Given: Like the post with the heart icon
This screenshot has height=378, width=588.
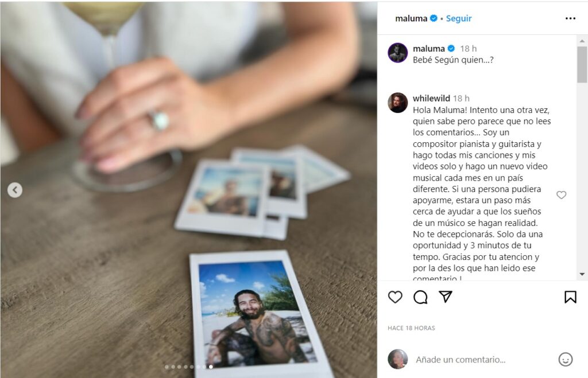Looking at the screenshot, I should [x=395, y=297].
